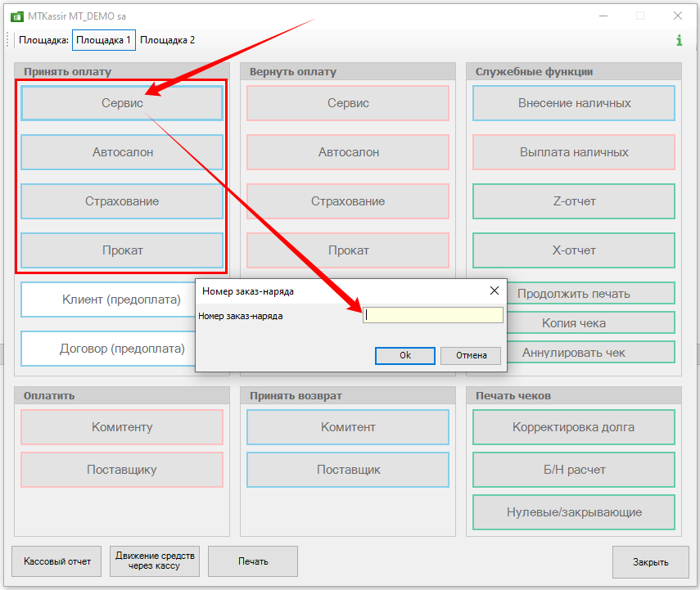Click Б/Н расчет button
700x590 pixels.
[574, 470]
